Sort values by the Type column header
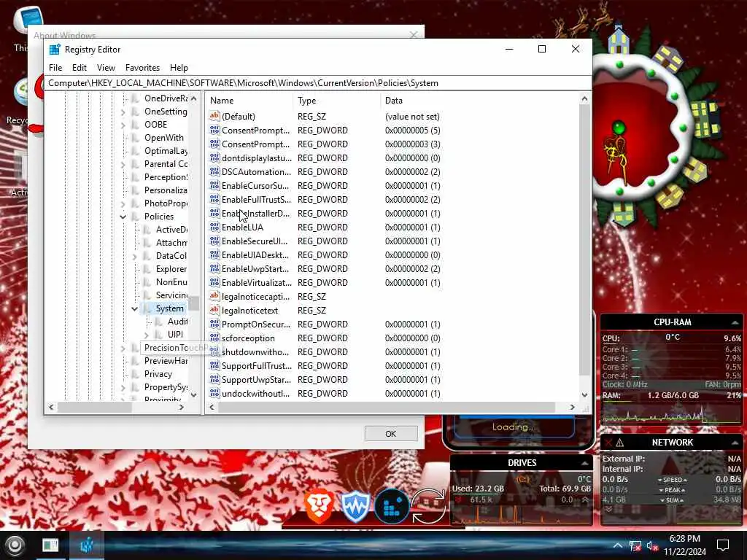Image resolution: width=747 pixels, height=560 pixels. [x=337, y=101]
